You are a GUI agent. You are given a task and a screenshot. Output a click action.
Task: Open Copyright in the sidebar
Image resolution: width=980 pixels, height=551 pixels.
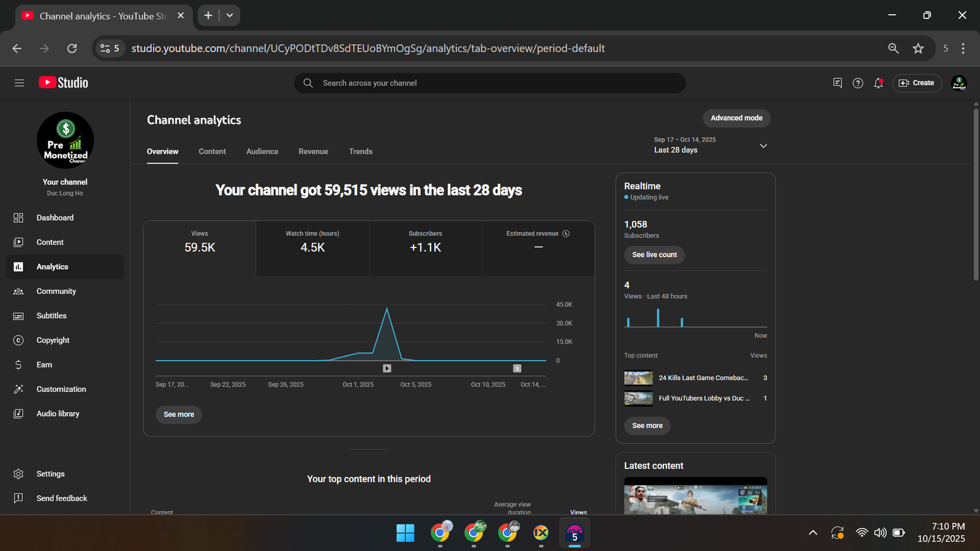coord(53,340)
